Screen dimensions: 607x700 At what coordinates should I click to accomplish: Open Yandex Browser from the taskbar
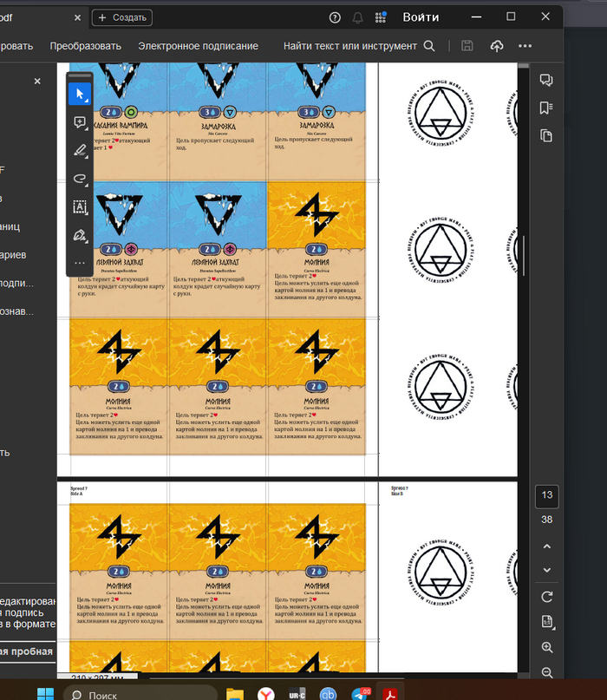pos(266,694)
